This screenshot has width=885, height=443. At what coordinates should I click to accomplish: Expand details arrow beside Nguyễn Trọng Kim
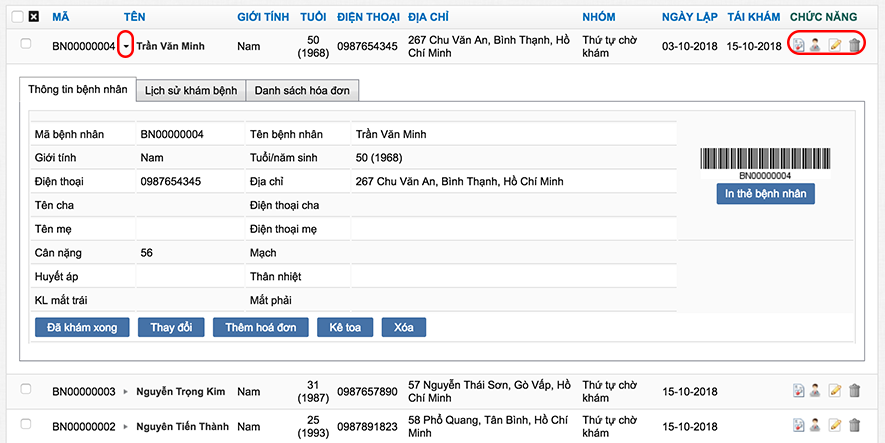(x=125, y=392)
